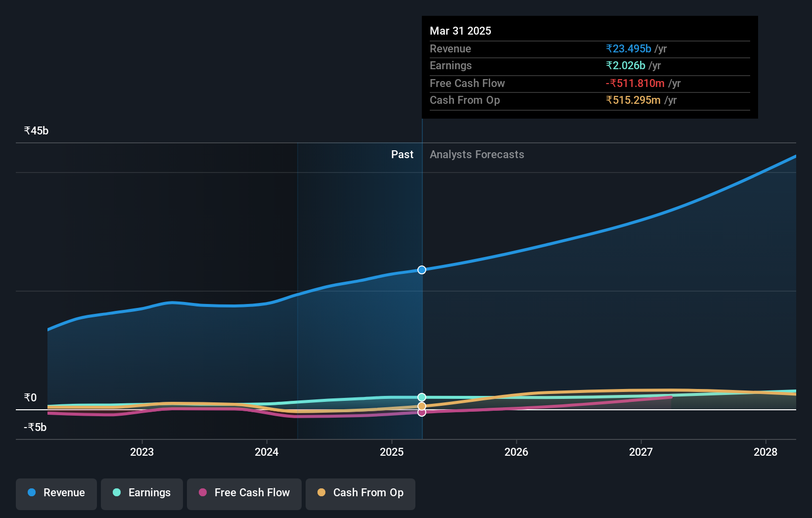
Task: Click the Earnings data point marker on teal line
Action: tap(422, 397)
